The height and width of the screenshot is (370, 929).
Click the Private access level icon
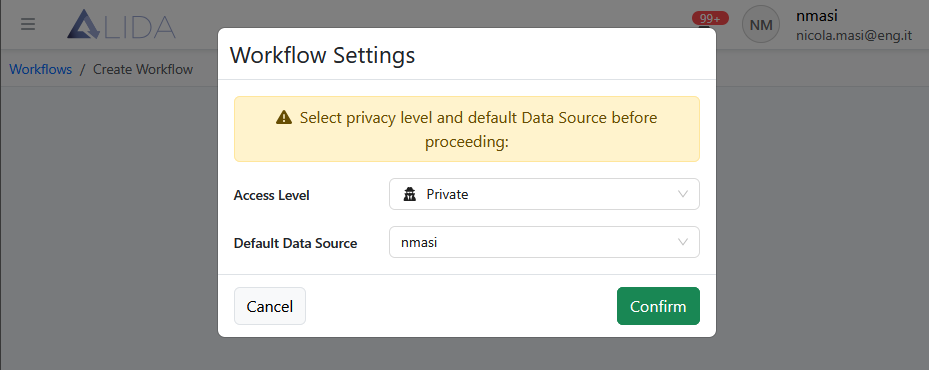point(409,194)
